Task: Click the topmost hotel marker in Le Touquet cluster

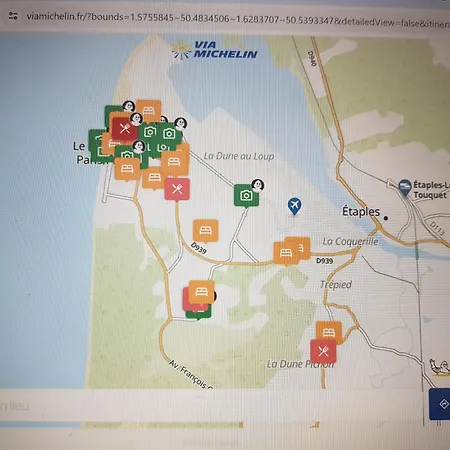Action: (x=149, y=110)
